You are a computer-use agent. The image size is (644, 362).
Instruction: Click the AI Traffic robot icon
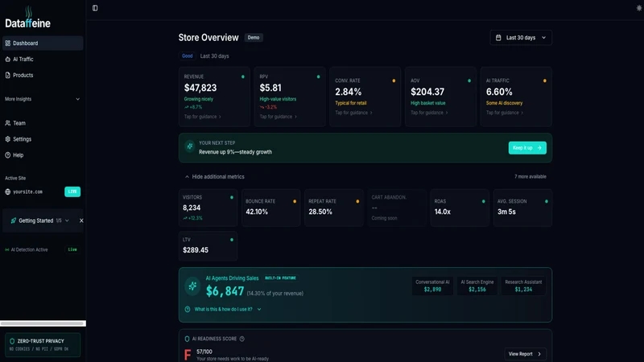point(8,59)
